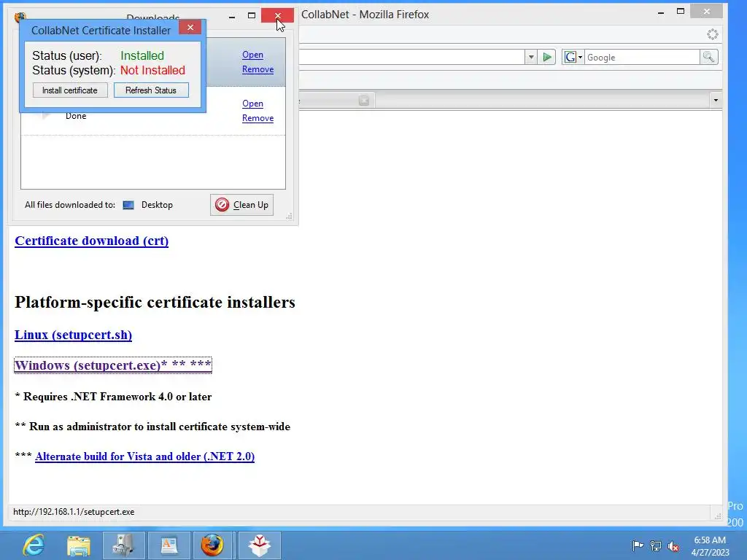
Task: Close the CollabNet Certificate Installer dialog
Action: pos(190,27)
